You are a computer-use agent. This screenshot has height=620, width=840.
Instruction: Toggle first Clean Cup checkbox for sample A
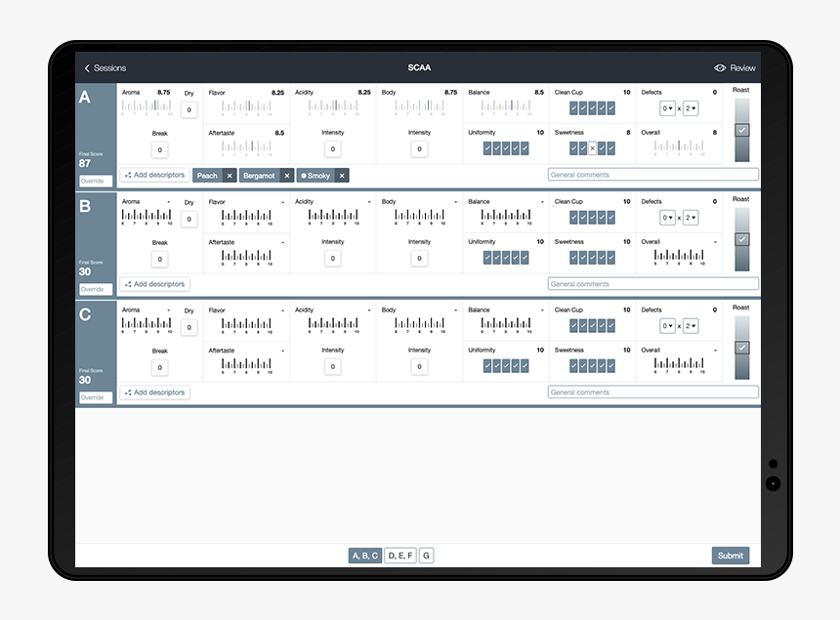573,108
